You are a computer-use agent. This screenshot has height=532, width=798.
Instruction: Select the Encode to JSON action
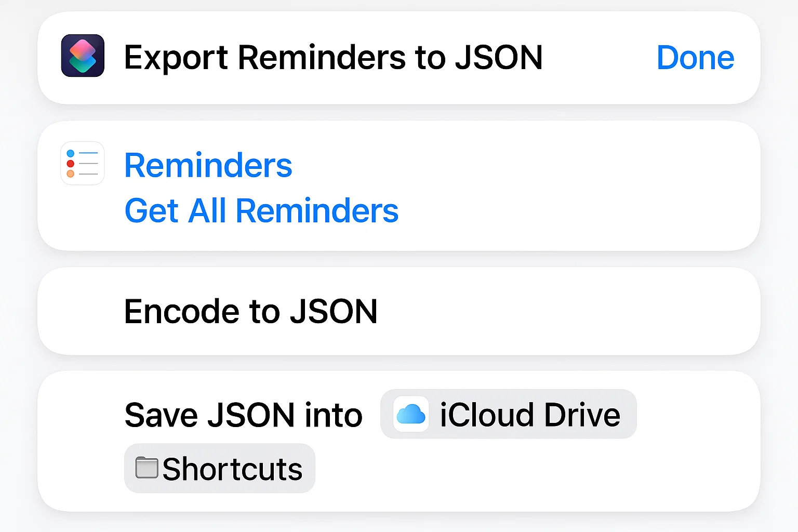251,311
